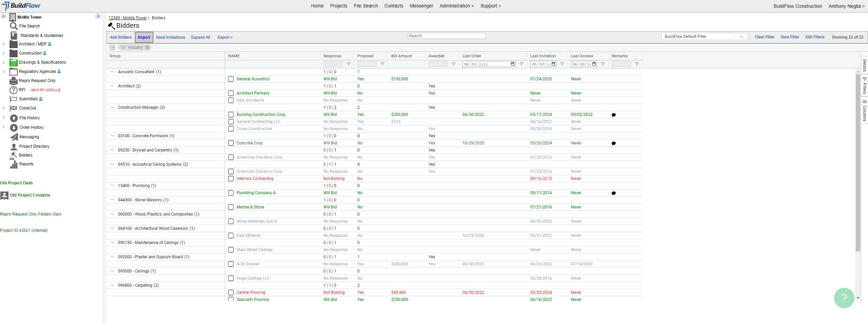Click the Import button
The width and height of the screenshot is (868, 323).
coord(144,37)
